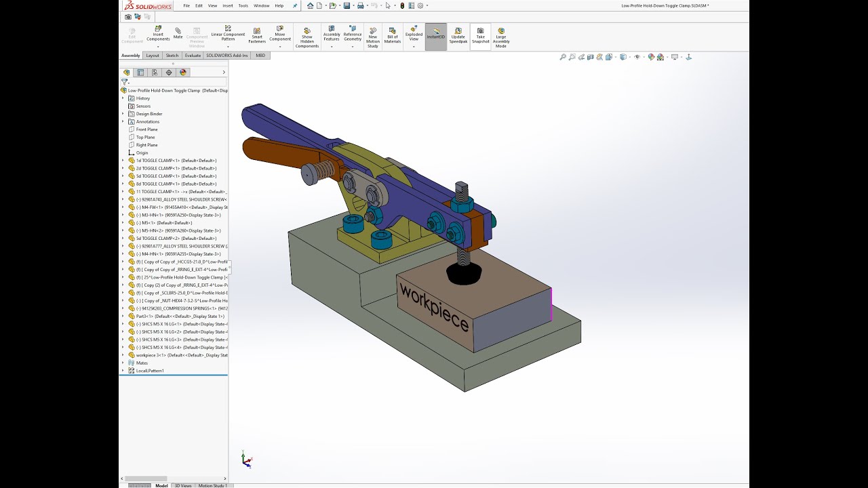Open the DisplayManager tab icon

182,72
